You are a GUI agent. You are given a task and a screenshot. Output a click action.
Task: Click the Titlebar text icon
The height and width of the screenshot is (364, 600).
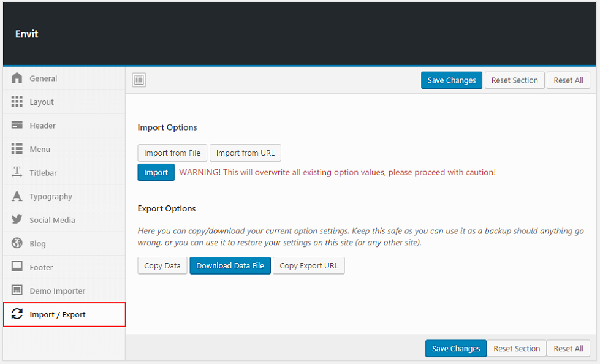pos(17,173)
